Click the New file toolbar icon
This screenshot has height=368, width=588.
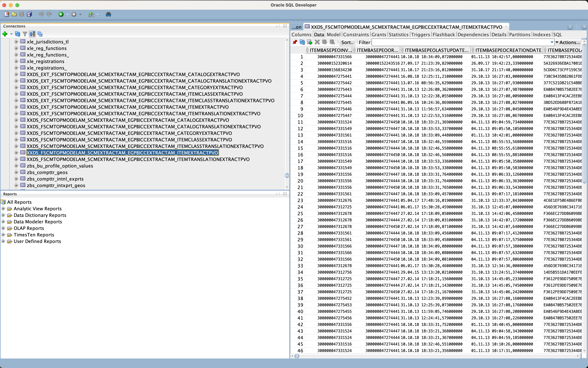coord(7,14)
